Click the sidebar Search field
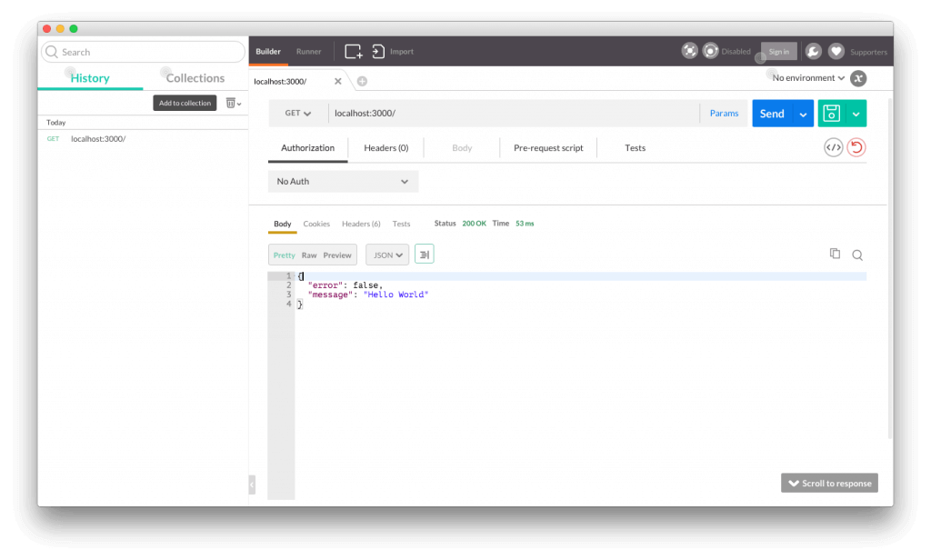 pos(142,52)
